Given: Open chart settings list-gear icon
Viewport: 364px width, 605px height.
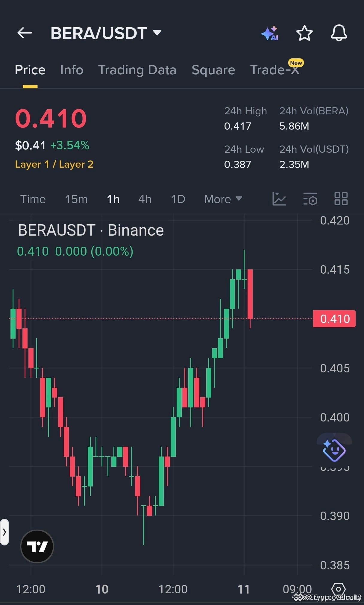Looking at the screenshot, I should coord(310,199).
